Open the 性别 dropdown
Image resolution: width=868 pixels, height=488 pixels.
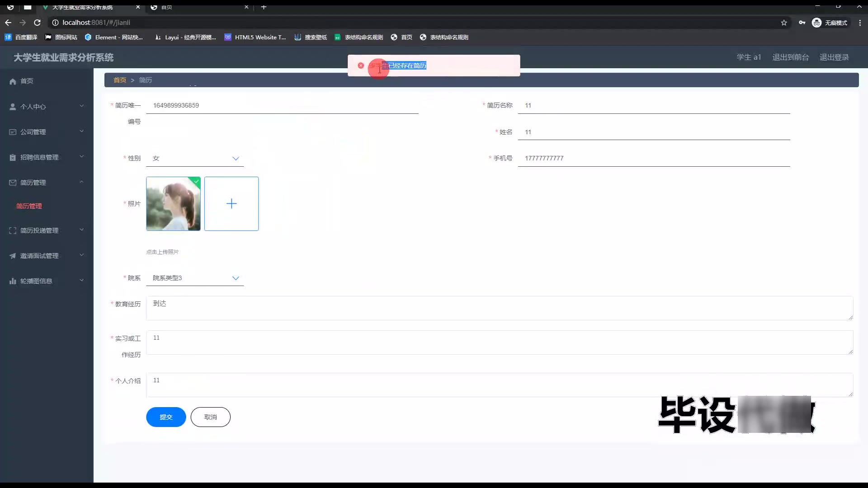point(194,159)
